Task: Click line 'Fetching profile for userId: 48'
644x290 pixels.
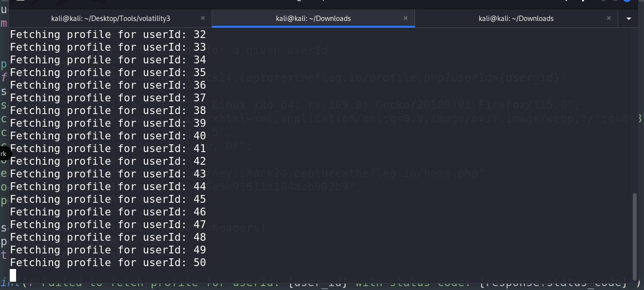Action: (108, 237)
